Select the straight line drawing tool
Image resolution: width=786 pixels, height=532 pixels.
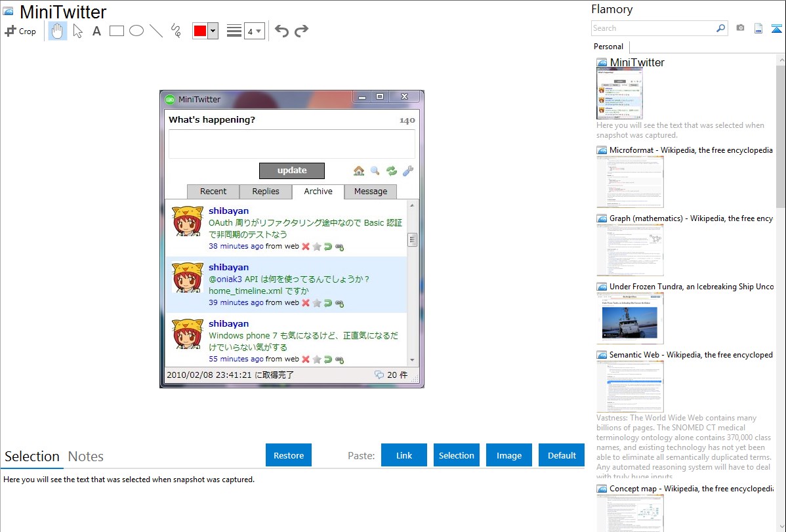pyautogui.click(x=156, y=31)
